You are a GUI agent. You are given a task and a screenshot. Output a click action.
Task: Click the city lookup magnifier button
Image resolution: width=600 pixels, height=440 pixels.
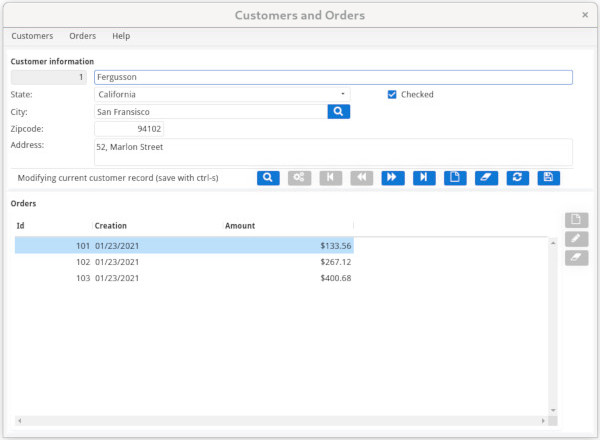(339, 111)
